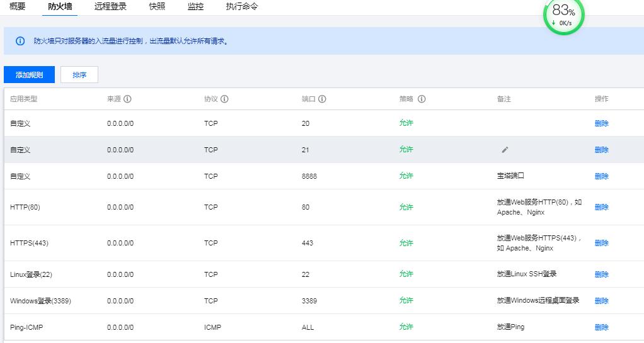Click the 放通Ping remark

pyautogui.click(x=510, y=327)
